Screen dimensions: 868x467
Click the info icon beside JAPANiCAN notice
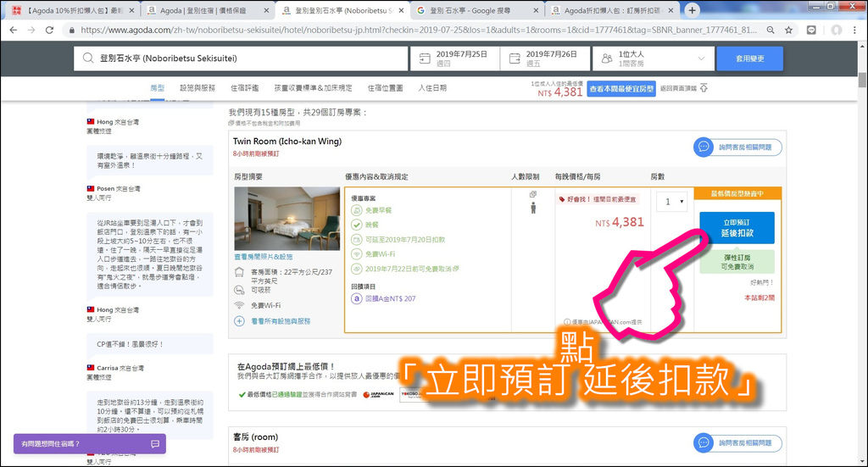pyautogui.click(x=567, y=322)
